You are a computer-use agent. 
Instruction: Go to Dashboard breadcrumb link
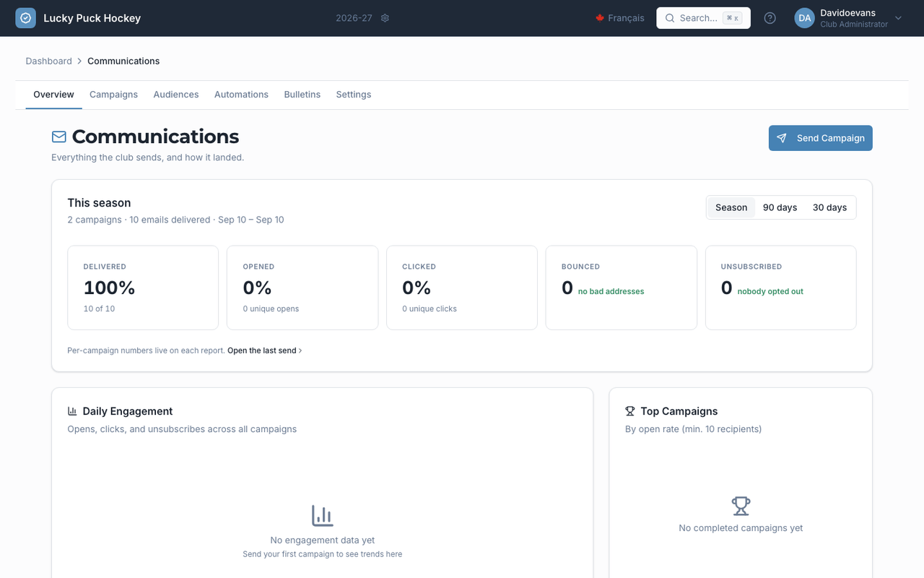click(48, 61)
